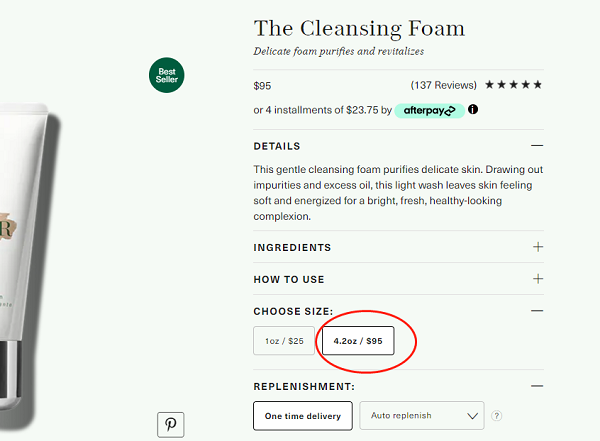Click the Pinterest share icon
Viewport: 600px width, 441px height.
(170, 425)
